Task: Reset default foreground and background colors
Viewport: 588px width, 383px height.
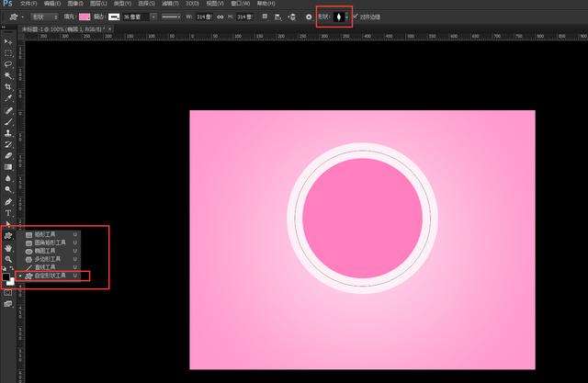Action: (x=4, y=268)
